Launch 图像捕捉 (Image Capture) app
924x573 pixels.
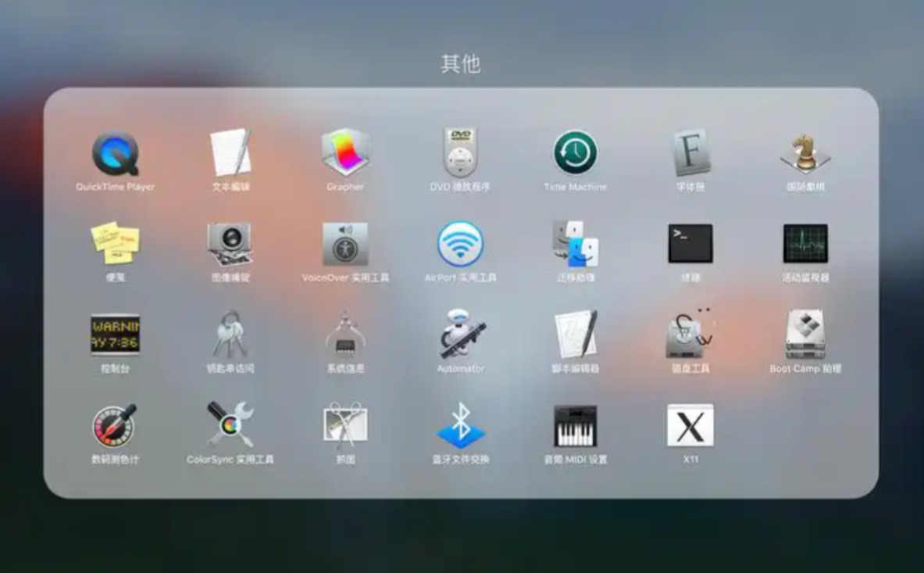pyautogui.click(x=230, y=244)
